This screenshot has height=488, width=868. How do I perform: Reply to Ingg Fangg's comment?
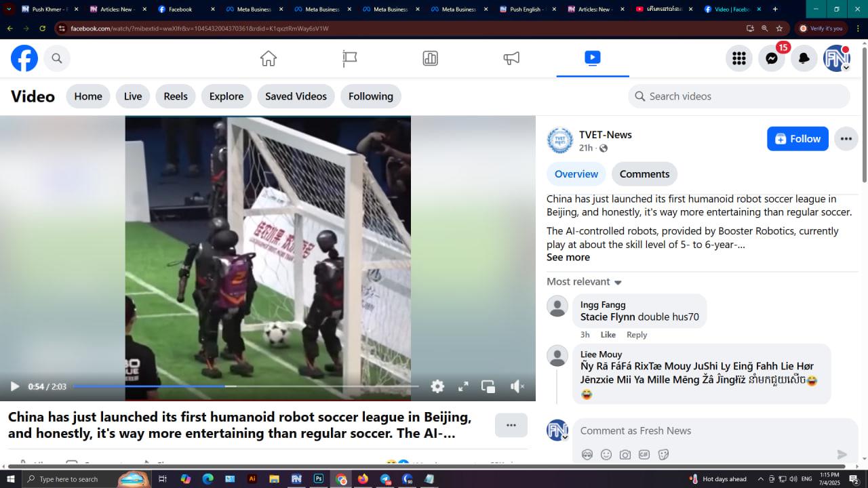pos(637,335)
